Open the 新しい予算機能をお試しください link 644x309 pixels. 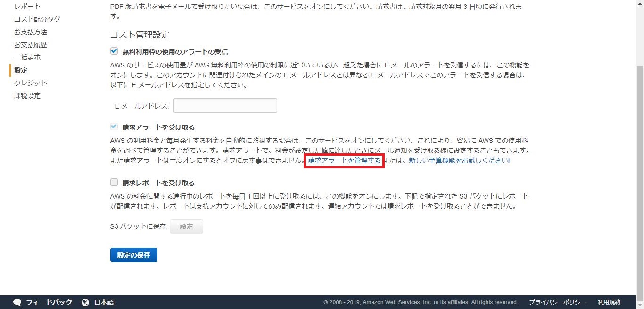tap(459, 161)
